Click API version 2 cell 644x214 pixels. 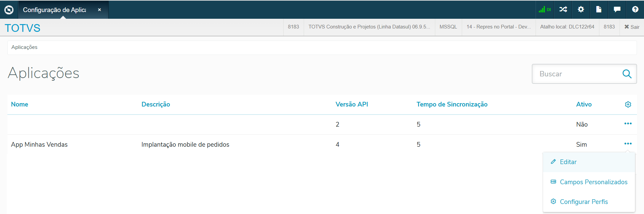(x=338, y=125)
